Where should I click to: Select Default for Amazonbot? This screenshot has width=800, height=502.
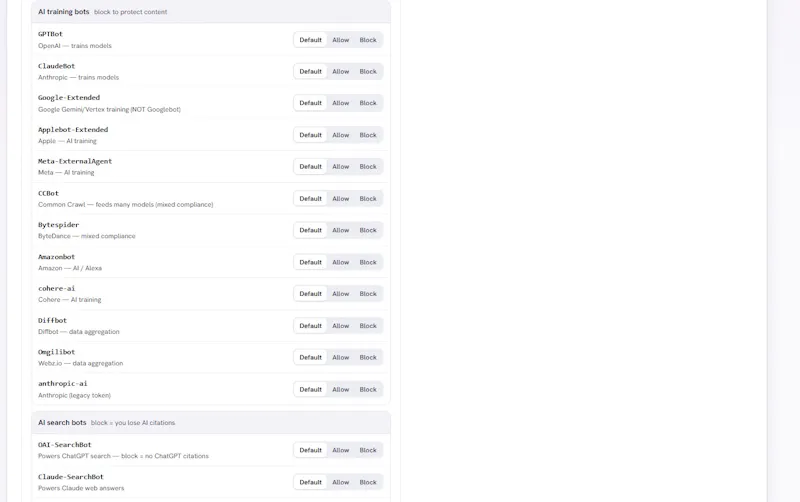pyautogui.click(x=310, y=262)
